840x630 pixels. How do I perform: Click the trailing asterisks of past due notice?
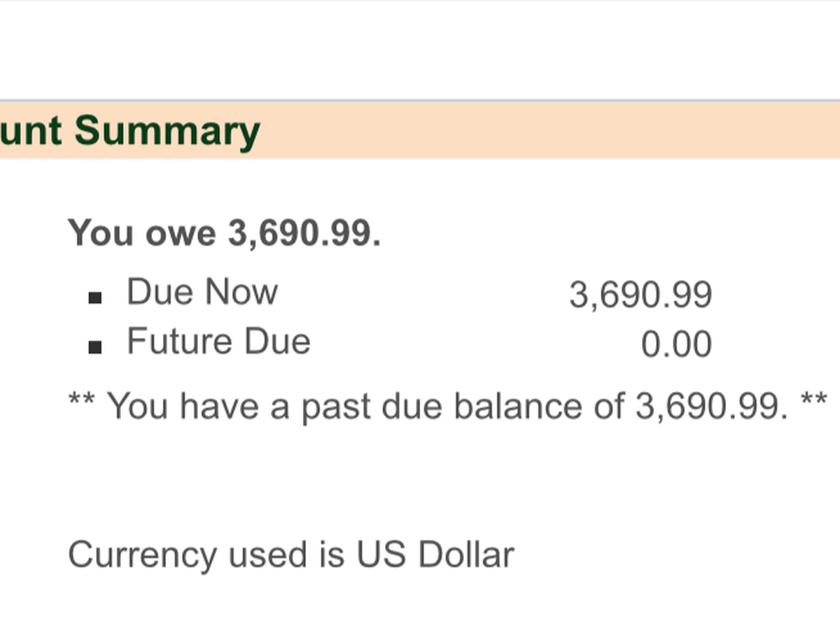pos(814,402)
